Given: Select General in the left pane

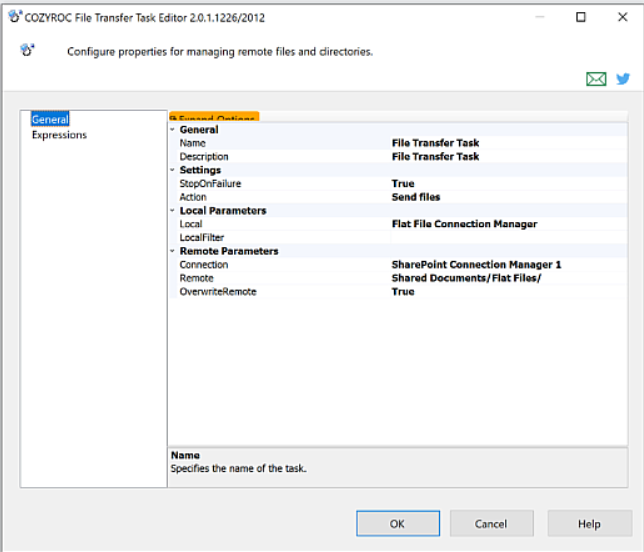Looking at the screenshot, I should 50,120.
